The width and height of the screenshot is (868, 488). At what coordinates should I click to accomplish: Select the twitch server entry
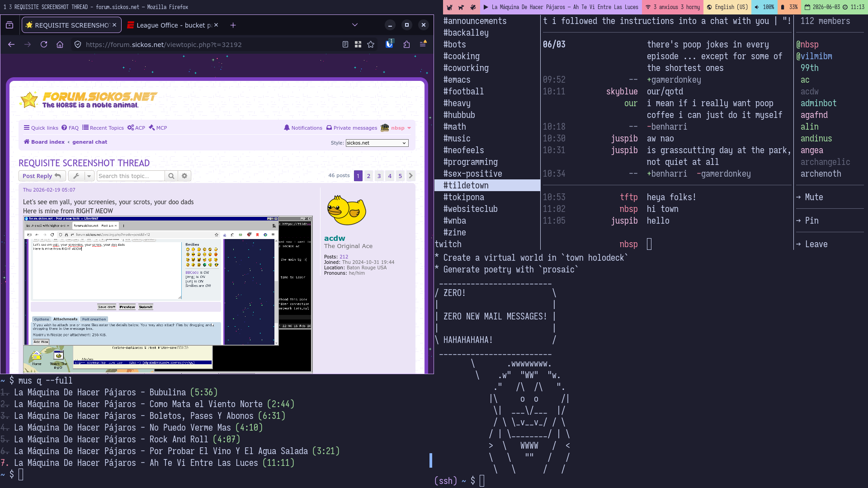(448, 244)
